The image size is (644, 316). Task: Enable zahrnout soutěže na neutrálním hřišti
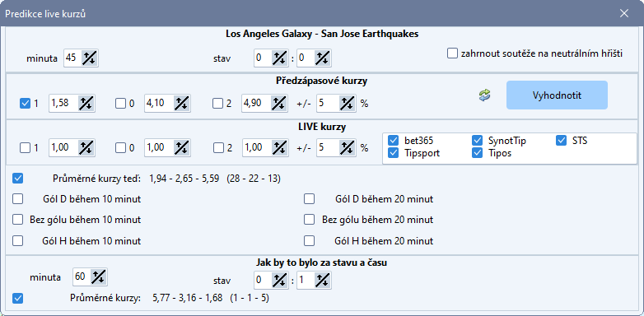click(x=452, y=53)
